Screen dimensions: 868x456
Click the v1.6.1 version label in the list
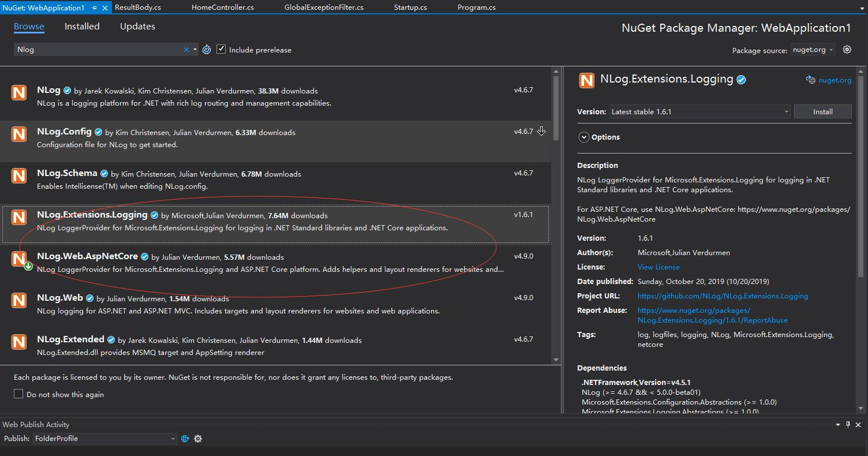click(x=523, y=215)
